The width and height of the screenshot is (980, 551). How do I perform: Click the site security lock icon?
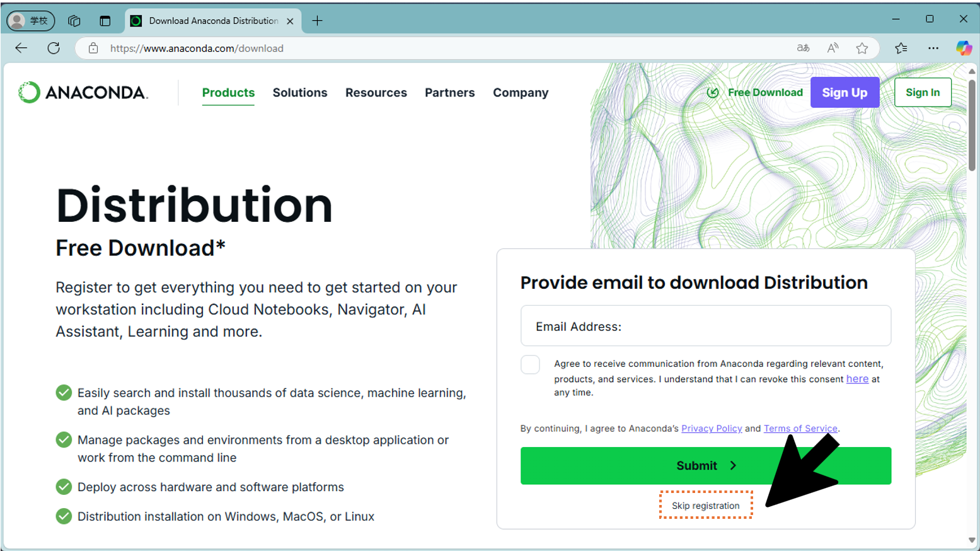(x=93, y=48)
